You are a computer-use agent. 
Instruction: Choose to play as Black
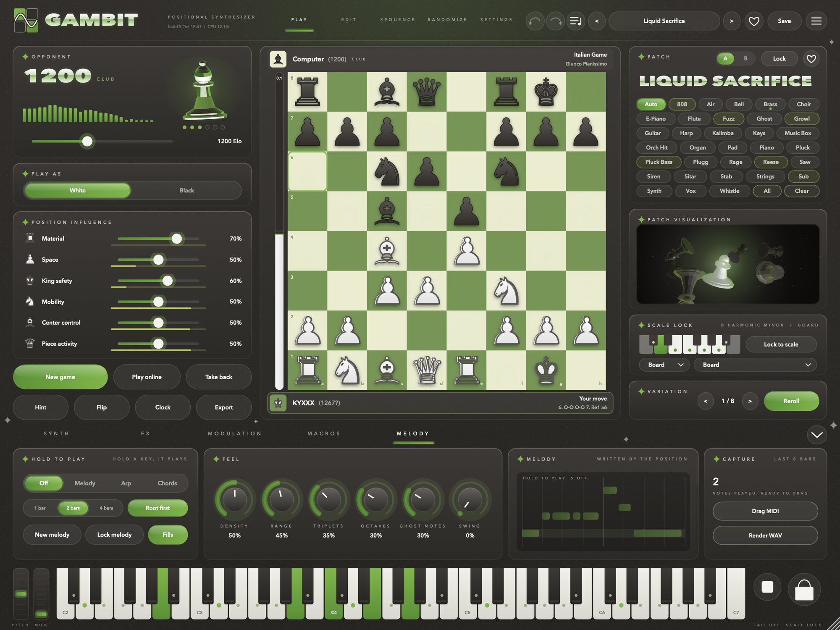[186, 191]
